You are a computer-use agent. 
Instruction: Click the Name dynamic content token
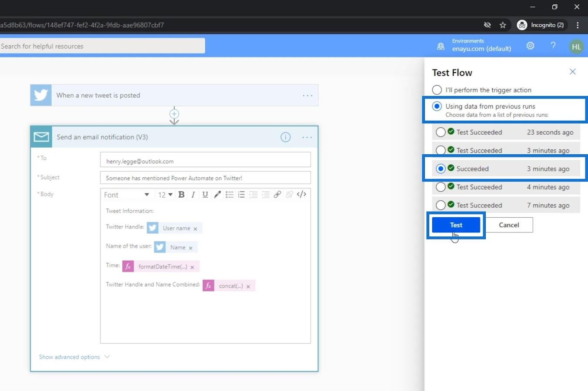point(176,247)
